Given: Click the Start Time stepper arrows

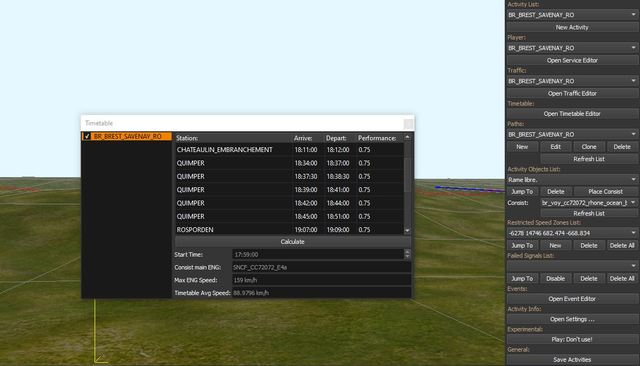Looking at the screenshot, I should [x=407, y=254].
